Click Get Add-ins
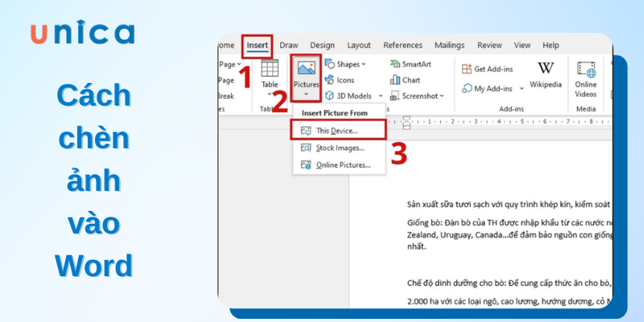Screen dimensions: 644x322 point(488,69)
